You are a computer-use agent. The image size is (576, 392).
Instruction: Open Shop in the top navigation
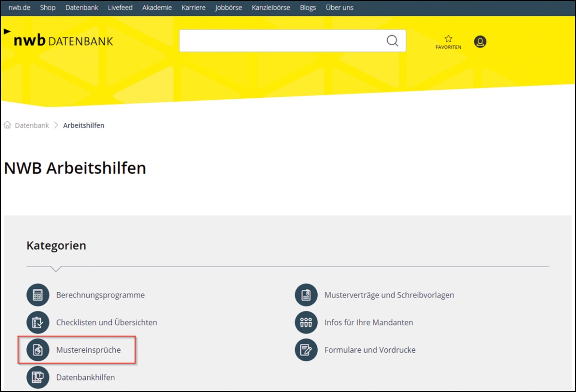pyautogui.click(x=48, y=8)
